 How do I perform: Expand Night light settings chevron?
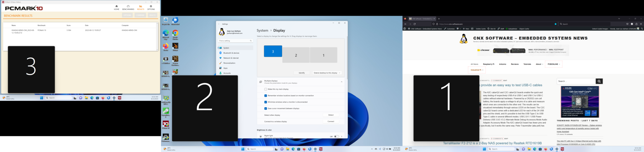click(x=342, y=137)
